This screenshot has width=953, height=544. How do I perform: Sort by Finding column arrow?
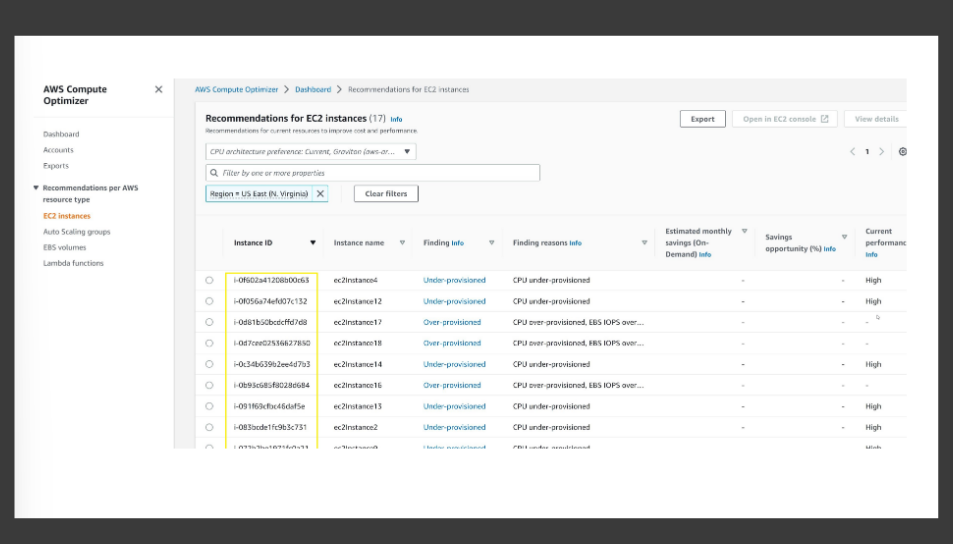click(x=491, y=243)
